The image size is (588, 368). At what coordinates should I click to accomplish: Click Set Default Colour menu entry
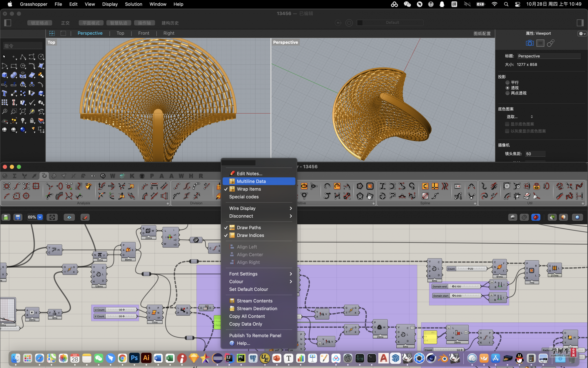259,289
